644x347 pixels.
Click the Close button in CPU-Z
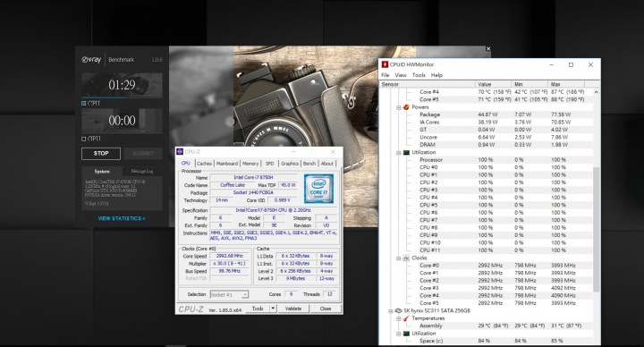[326, 309]
